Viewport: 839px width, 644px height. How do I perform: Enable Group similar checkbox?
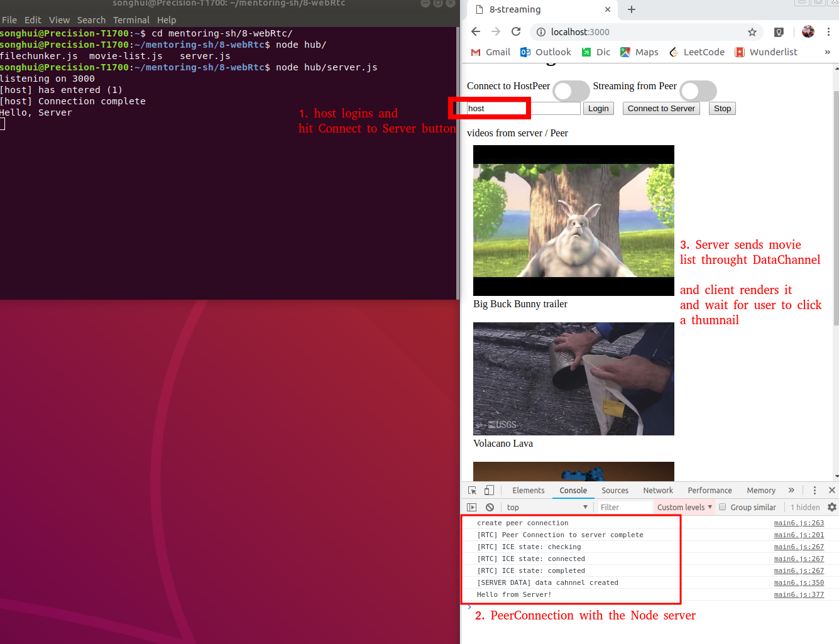723,507
